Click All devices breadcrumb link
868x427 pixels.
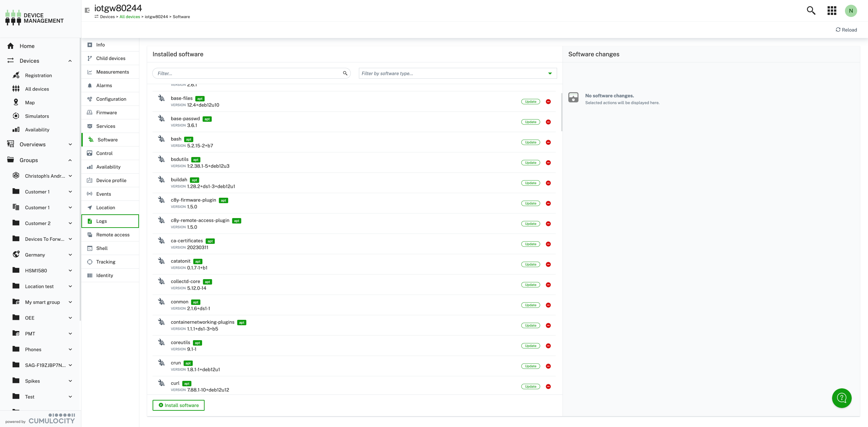point(130,17)
